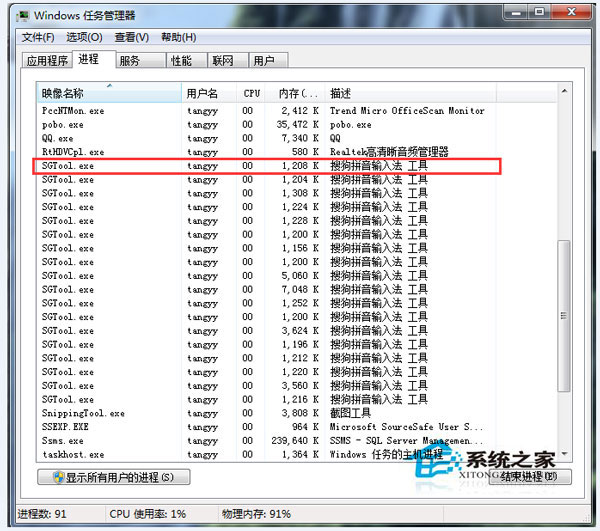Click the shield icon on 显示所有用户的进程
Viewport: 600px width, 531px height.
coord(59,477)
